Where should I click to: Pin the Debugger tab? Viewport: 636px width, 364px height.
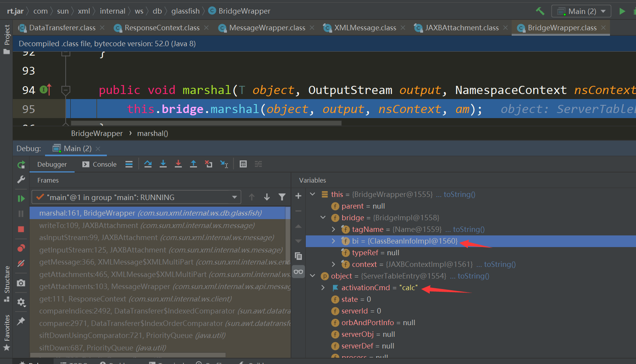coord(21,321)
